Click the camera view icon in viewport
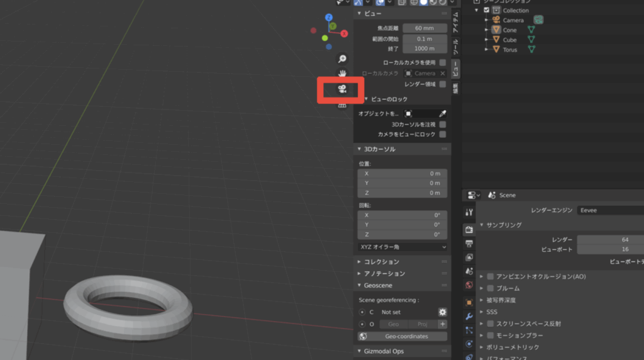The height and width of the screenshot is (360, 644). [342, 89]
